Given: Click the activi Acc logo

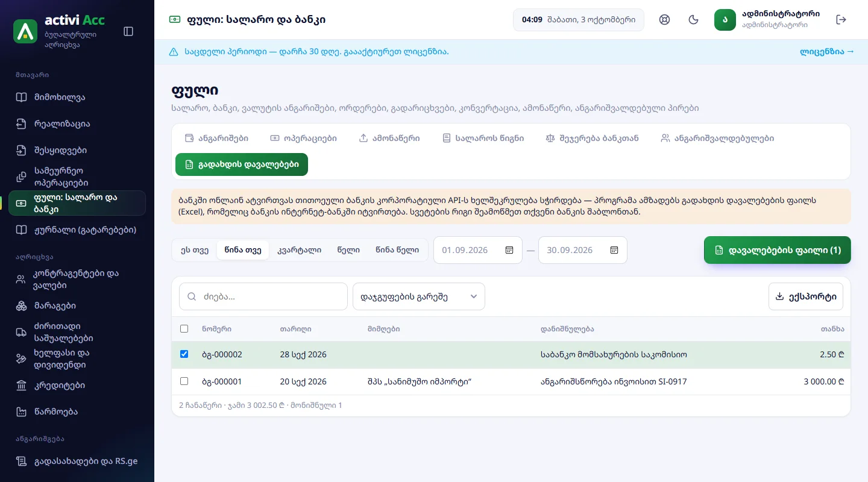Looking at the screenshot, I should pyautogui.click(x=25, y=31).
